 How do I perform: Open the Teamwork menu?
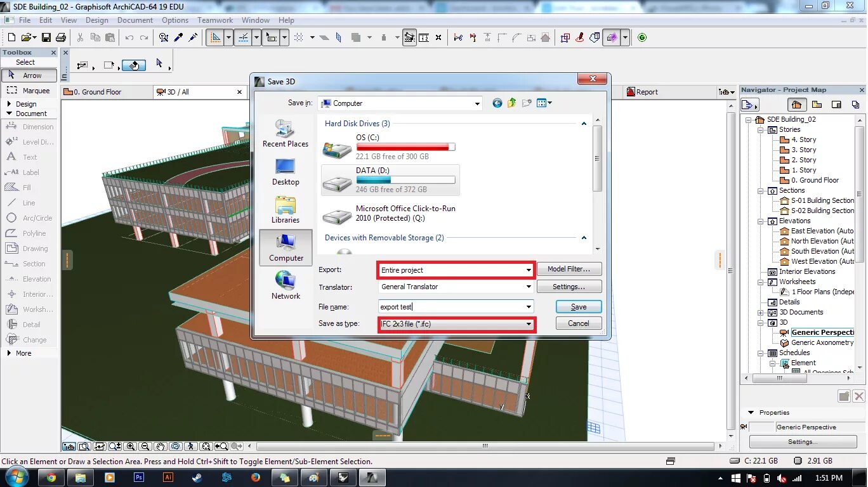click(215, 20)
